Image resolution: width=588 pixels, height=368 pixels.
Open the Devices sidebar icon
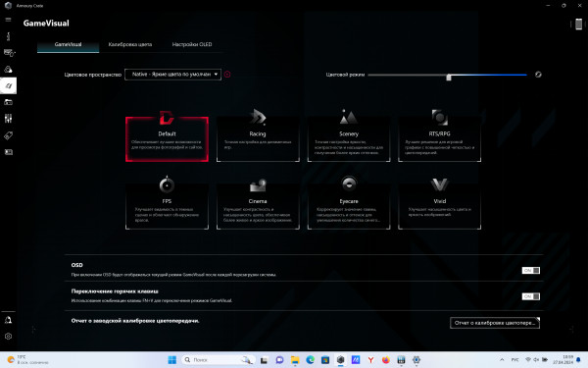8,53
